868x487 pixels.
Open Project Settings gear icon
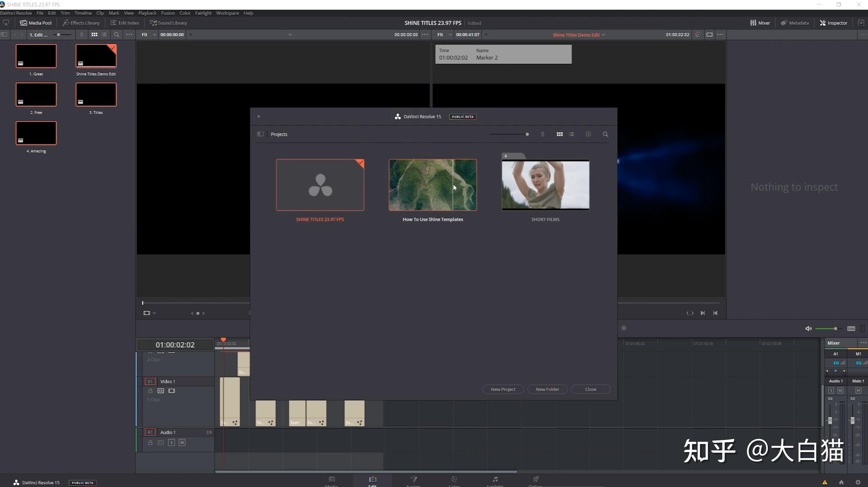858,482
